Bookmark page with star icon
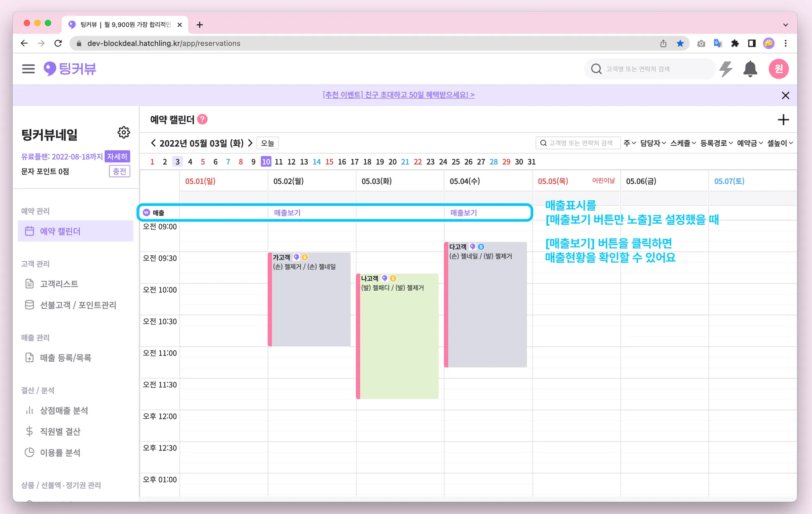The height and width of the screenshot is (514, 812). (680, 43)
